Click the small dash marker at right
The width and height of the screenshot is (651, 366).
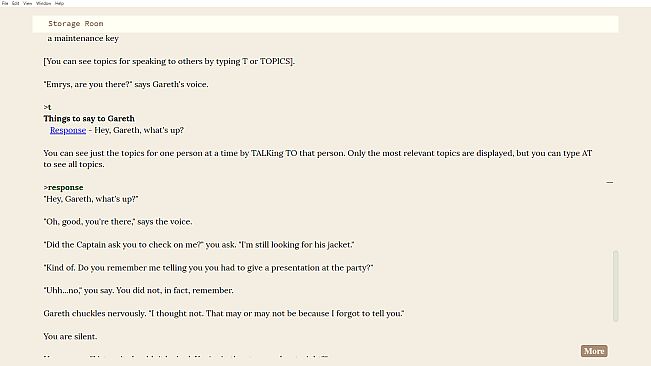609,182
